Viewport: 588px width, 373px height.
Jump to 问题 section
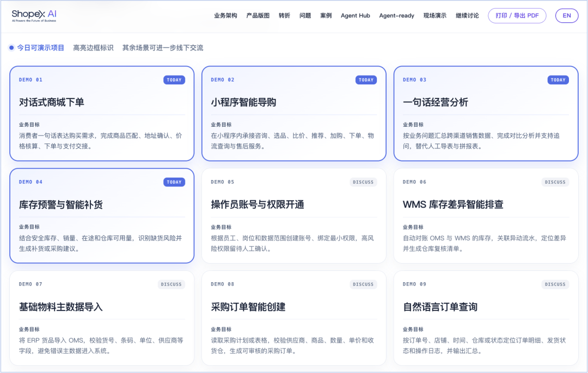click(305, 15)
